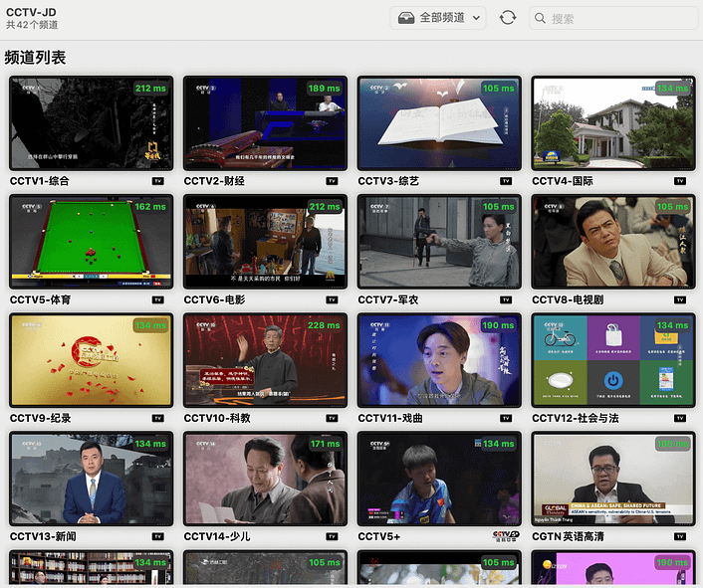Screen dimensions: 703x588
Task: Click the 228 ms latency badge on CCTV10-科教
Action: tap(325, 325)
